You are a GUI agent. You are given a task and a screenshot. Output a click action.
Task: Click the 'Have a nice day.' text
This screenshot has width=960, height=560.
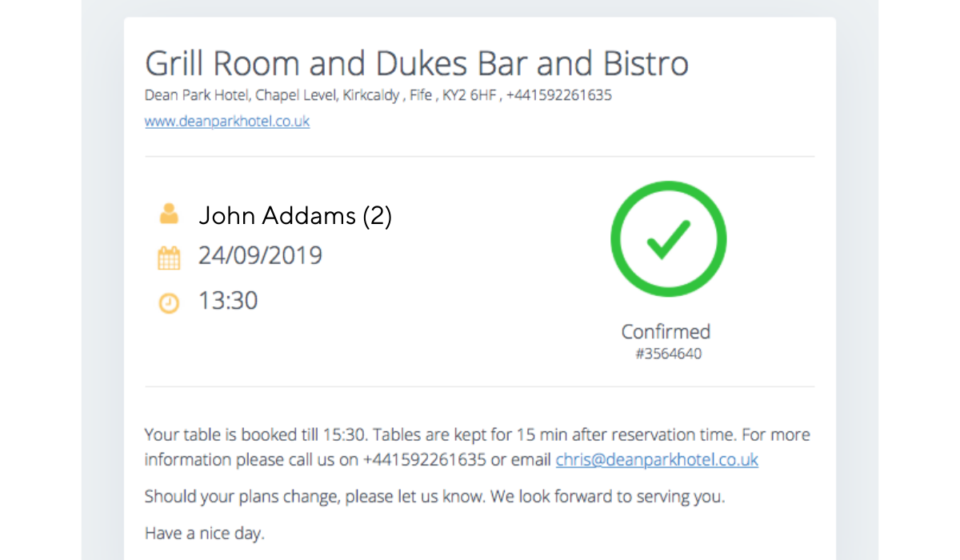tap(204, 531)
